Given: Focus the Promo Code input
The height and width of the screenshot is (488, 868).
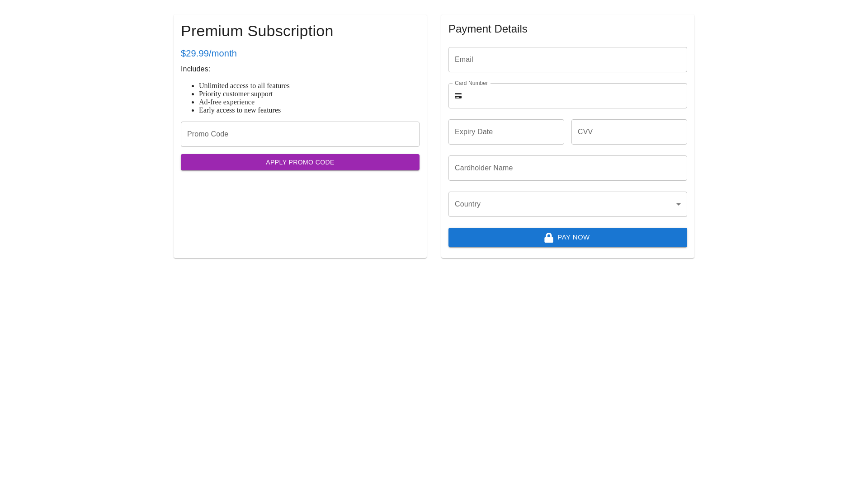Looking at the screenshot, I should 300,134.
